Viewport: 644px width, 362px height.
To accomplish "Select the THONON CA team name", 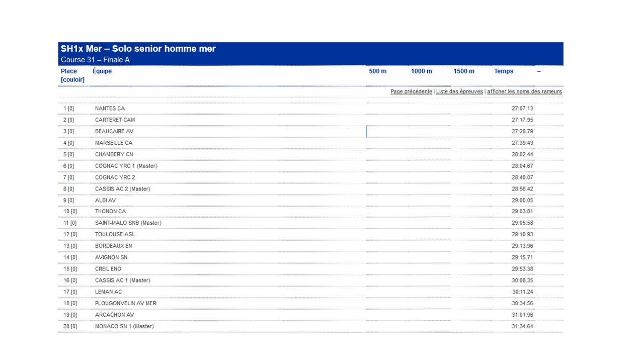I will [x=111, y=212].
